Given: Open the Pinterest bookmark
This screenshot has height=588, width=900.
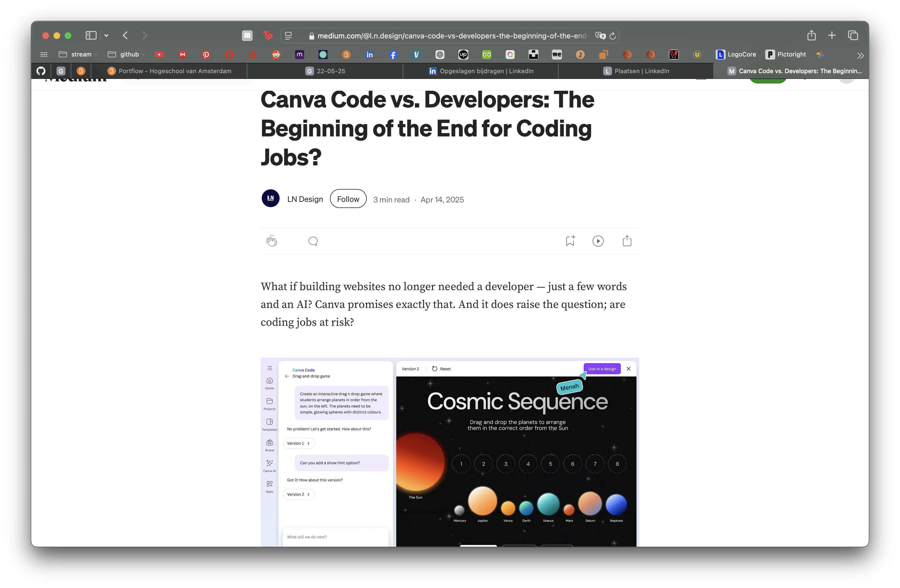Looking at the screenshot, I should pyautogui.click(x=206, y=55).
